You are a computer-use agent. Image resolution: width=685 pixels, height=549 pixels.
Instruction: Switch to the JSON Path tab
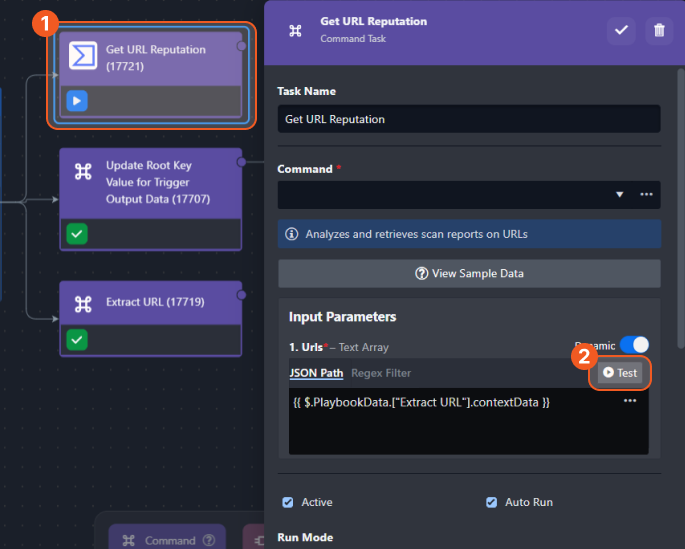pos(316,373)
